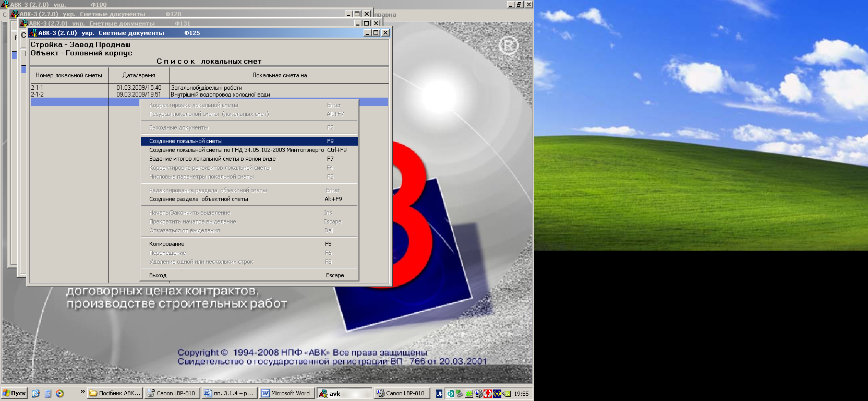Click greyed 'Редактирование раздела объектной сметы' entry
Image resolution: width=868 pixels, height=401 pixels.
click(249, 190)
